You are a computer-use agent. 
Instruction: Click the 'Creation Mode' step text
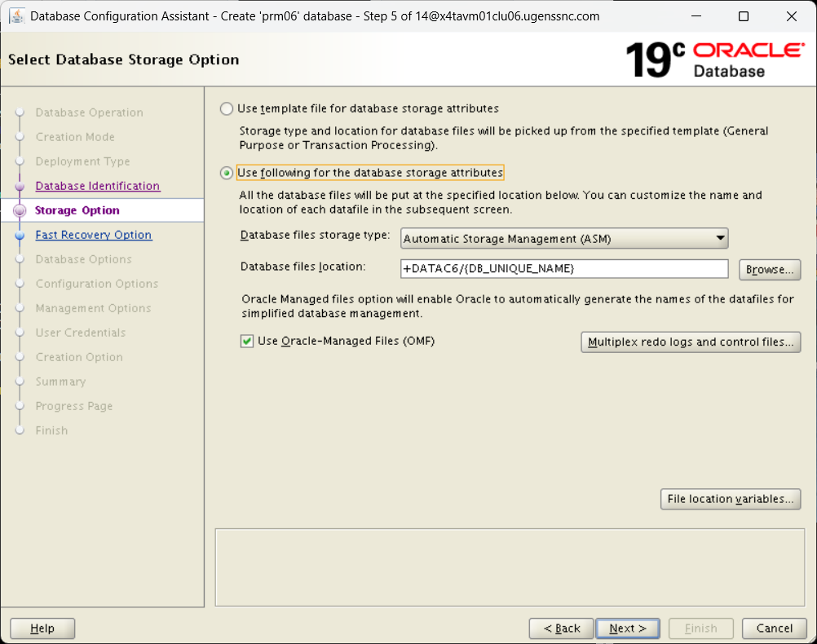(x=74, y=137)
